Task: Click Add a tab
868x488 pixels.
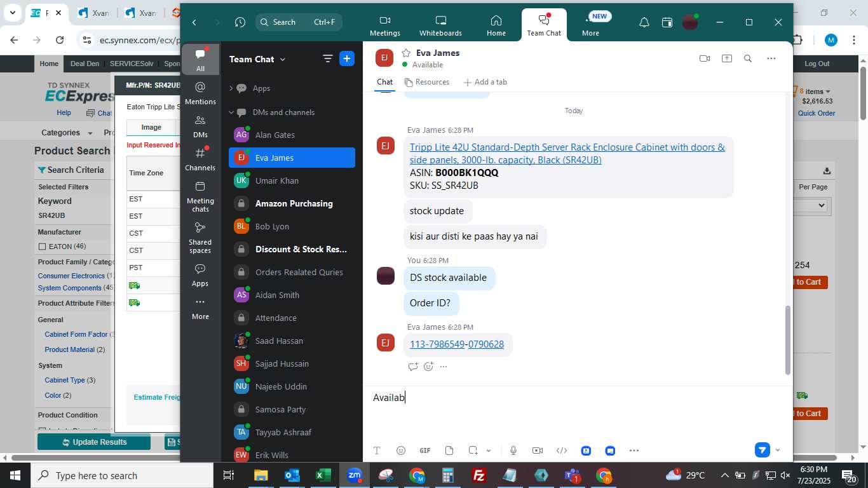Action: (485, 82)
